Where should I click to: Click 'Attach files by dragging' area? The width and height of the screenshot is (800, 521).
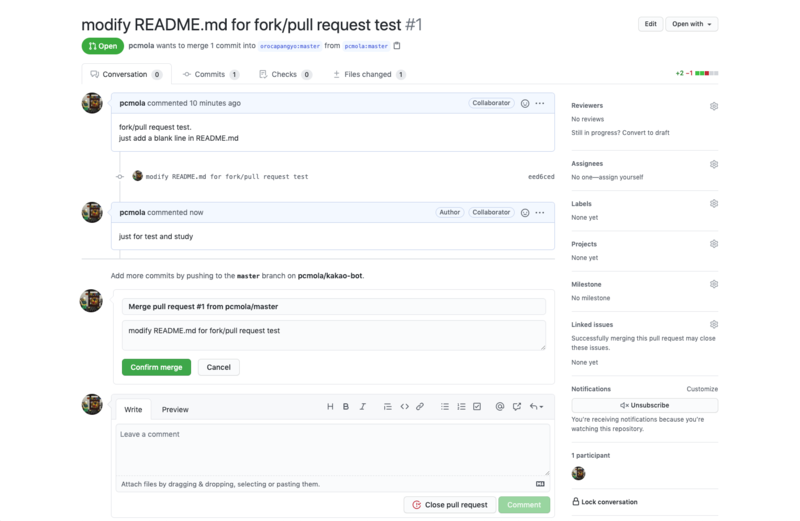pyautogui.click(x=333, y=484)
